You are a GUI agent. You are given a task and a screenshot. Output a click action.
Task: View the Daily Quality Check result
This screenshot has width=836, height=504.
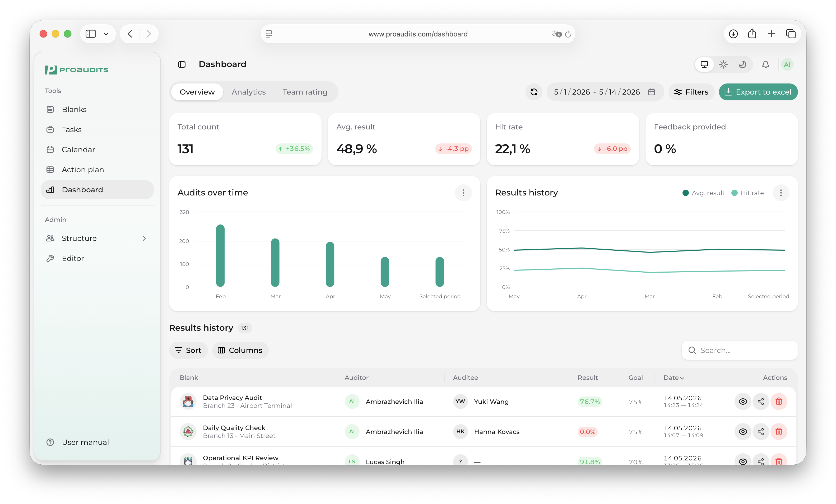click(743, 431)
